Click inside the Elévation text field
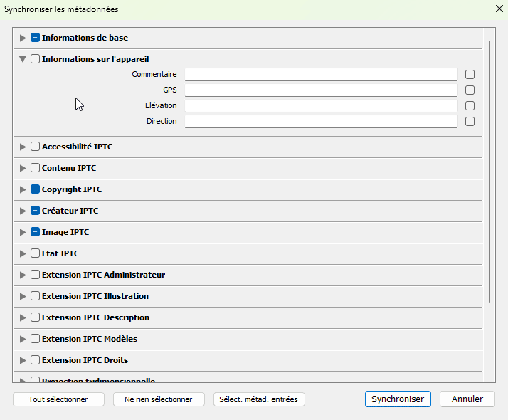 [320, 106]
